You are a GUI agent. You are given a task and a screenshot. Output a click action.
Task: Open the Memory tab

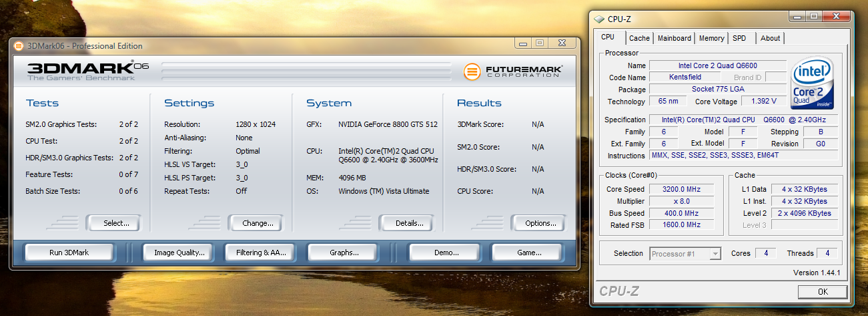point(712,38)
